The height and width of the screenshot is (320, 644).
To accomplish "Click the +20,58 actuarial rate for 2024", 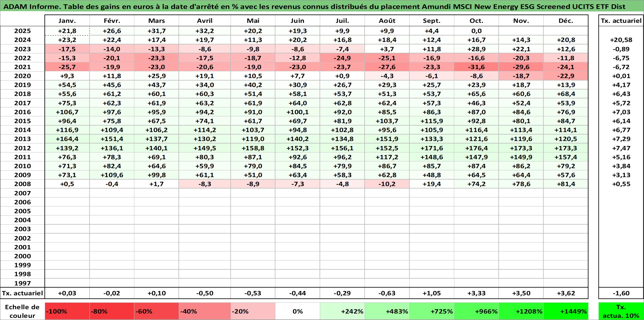I will coord(621,40).
